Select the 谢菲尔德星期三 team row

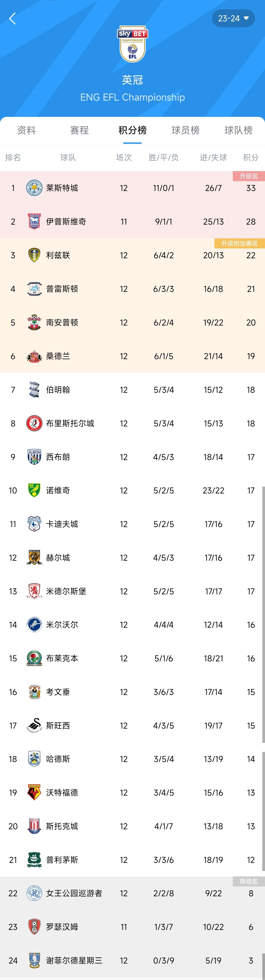[x=132, y=960]
